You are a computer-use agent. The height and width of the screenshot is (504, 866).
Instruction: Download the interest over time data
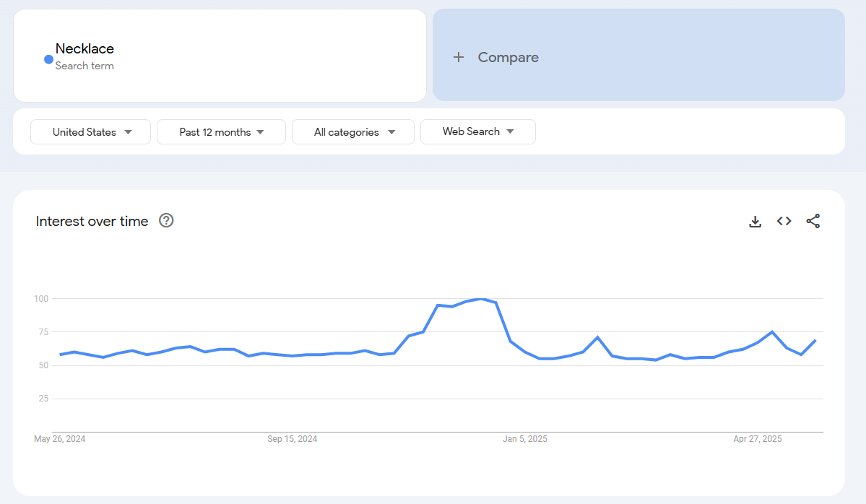point(755,222)
